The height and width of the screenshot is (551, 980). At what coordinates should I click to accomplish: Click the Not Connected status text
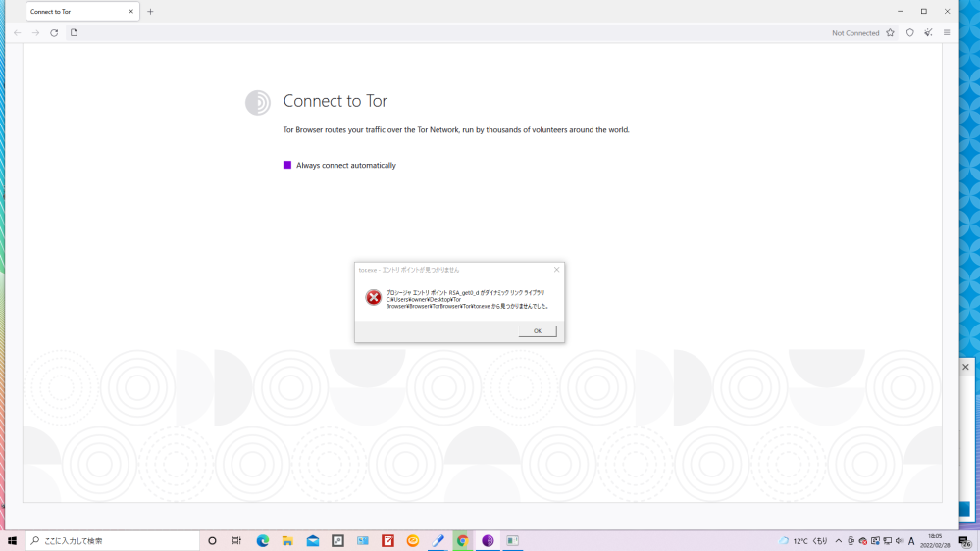[x=855, y=33]
